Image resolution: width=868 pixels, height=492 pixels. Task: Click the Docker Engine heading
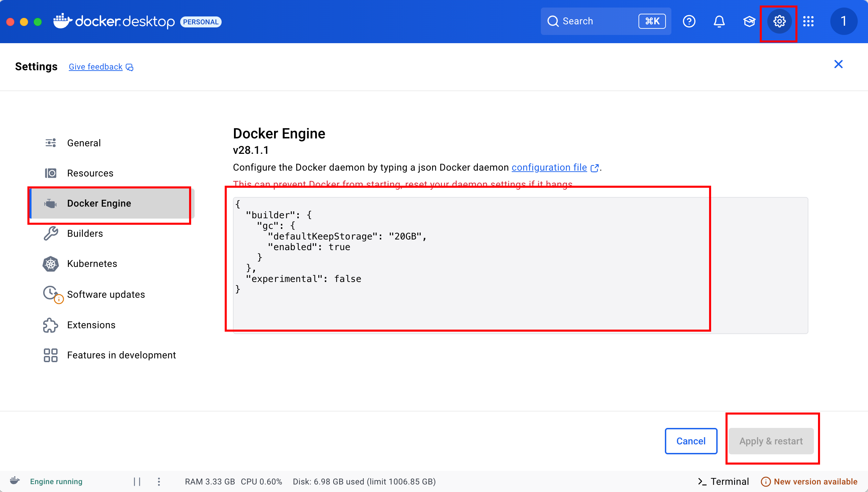(279, 134)
